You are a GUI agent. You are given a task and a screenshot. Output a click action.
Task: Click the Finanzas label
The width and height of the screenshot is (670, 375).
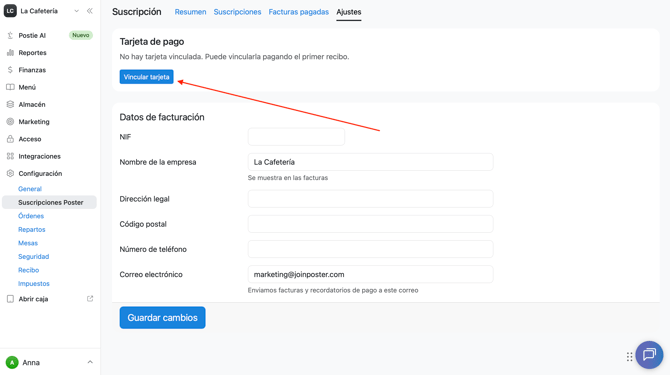(32, 70)
